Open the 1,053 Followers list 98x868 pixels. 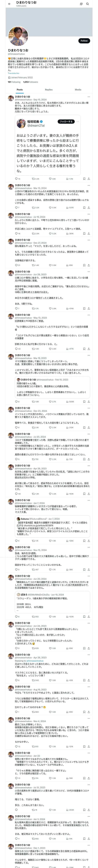(30, 82)
